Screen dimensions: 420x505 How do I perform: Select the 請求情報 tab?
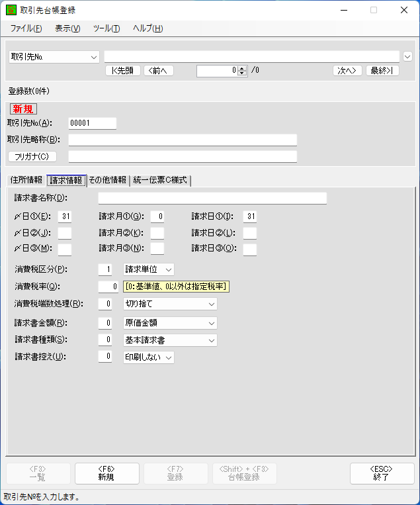pos(66,180)
